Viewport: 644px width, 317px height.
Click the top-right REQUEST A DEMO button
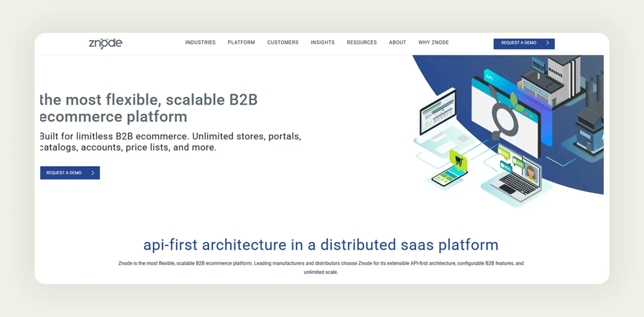pyautogui.click(x=524, y=43)
